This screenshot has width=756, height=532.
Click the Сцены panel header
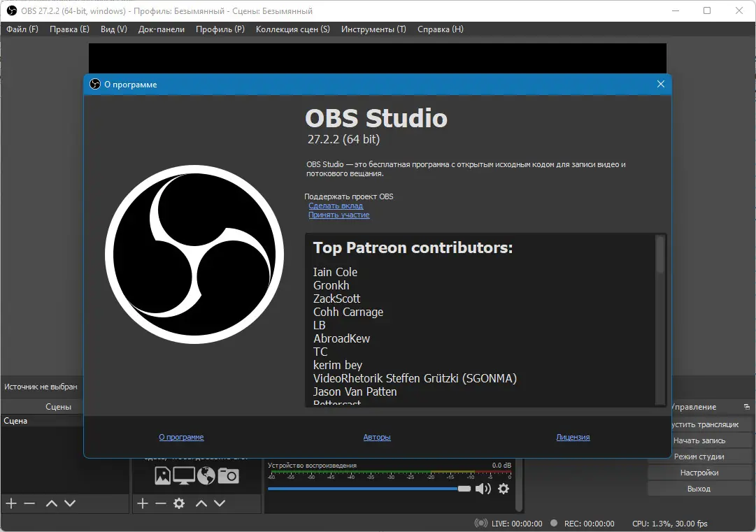(58, 407)
